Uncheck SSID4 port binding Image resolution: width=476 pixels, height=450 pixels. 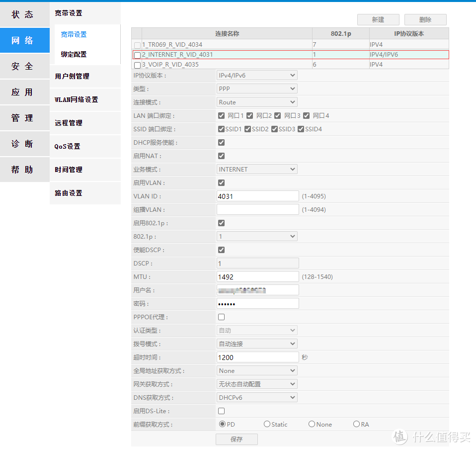click(301, 129)
